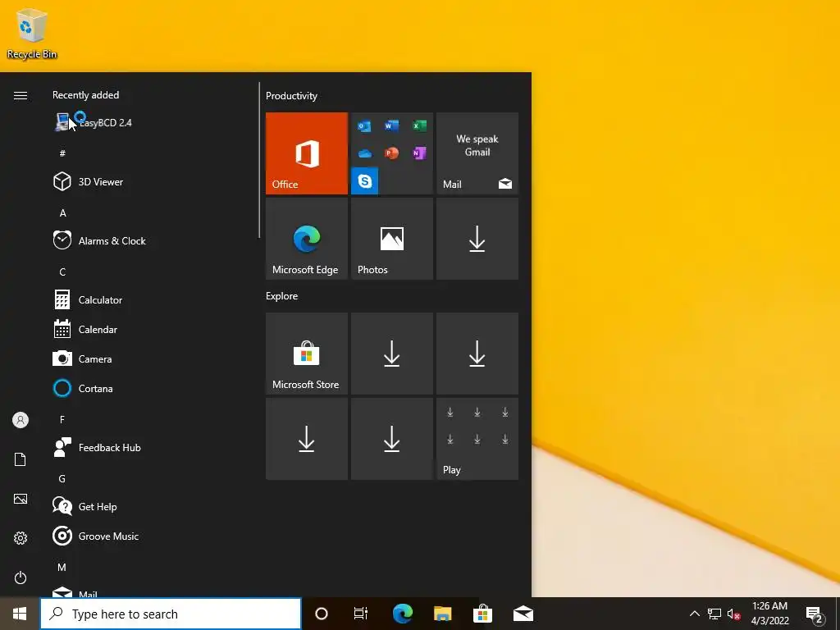Image resolution: width=840 pixels, height=630 pixels.
Task: Open Mail from the taskbar
Action: 523,614
